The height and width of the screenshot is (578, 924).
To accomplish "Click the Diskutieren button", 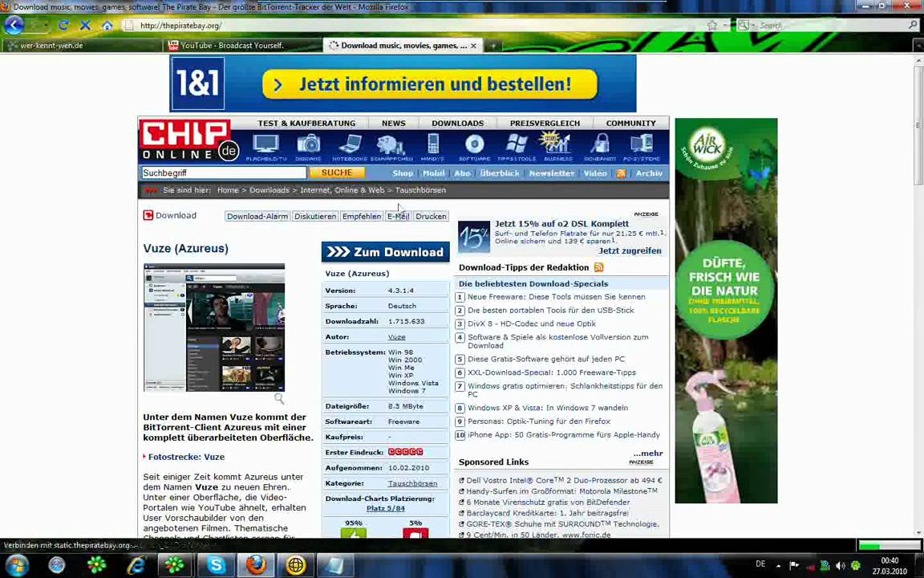I will point(315,217).
